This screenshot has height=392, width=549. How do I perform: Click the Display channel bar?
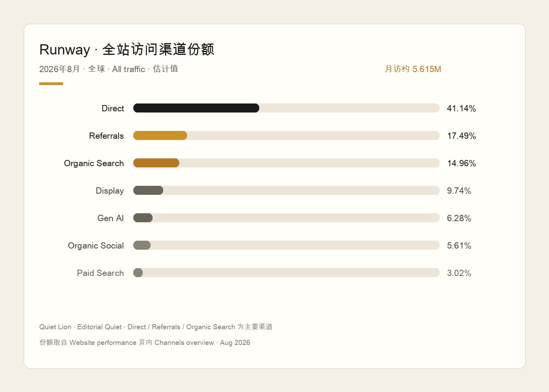(286, 191)
